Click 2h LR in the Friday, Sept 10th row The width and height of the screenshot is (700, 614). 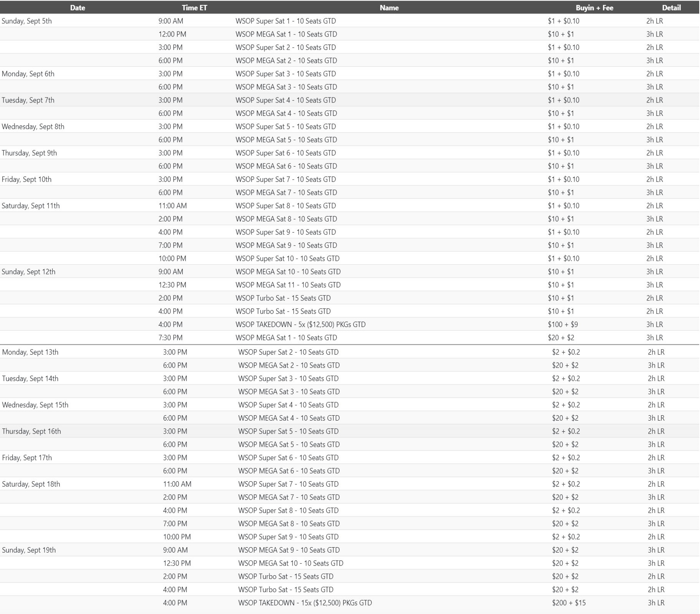pyautogui.click(x=654, y=179)
